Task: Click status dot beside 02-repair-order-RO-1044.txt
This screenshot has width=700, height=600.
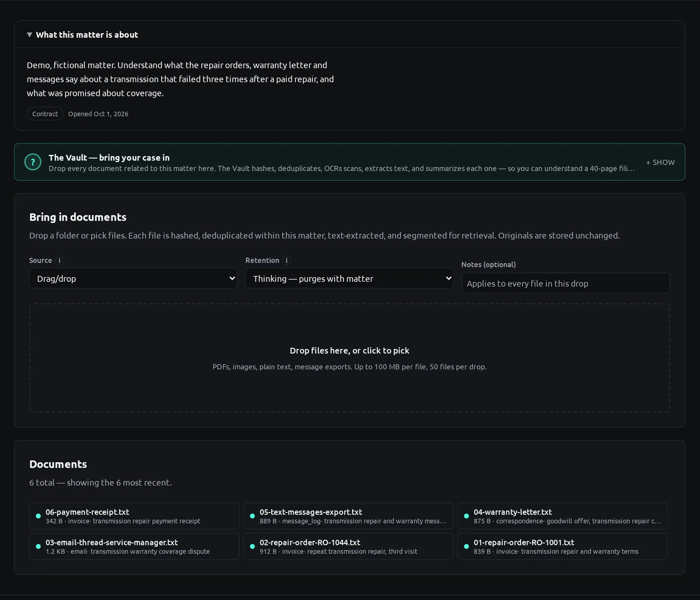Action: [x=252, y=546]
